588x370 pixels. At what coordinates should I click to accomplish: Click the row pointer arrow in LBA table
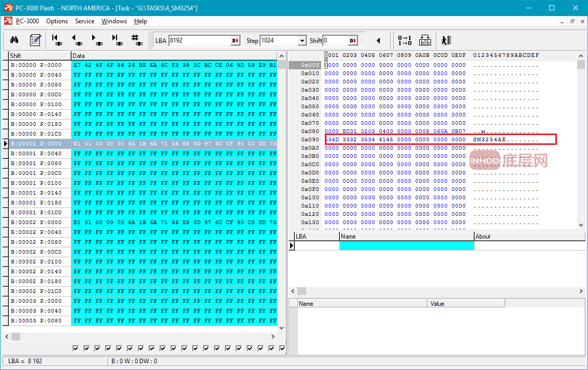292,246
